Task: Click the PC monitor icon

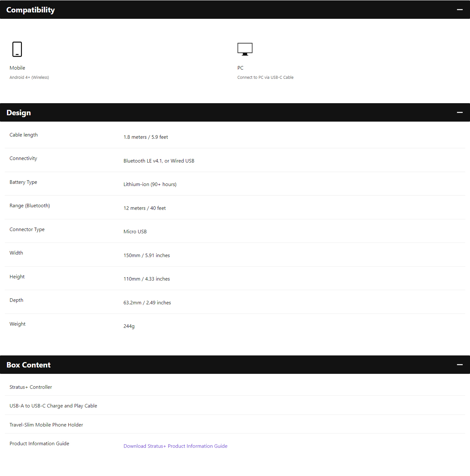Action: point(245,49)
